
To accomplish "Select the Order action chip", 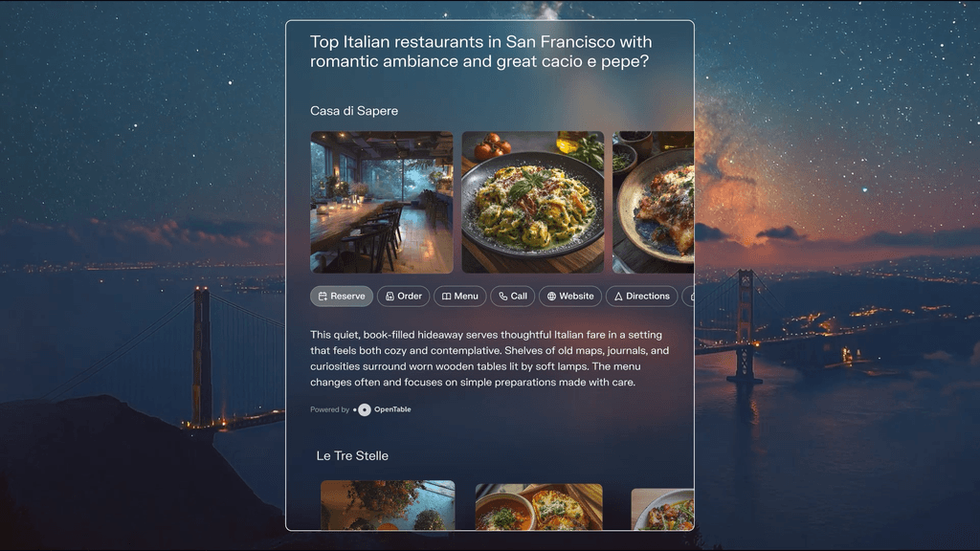I will [403, 297].
